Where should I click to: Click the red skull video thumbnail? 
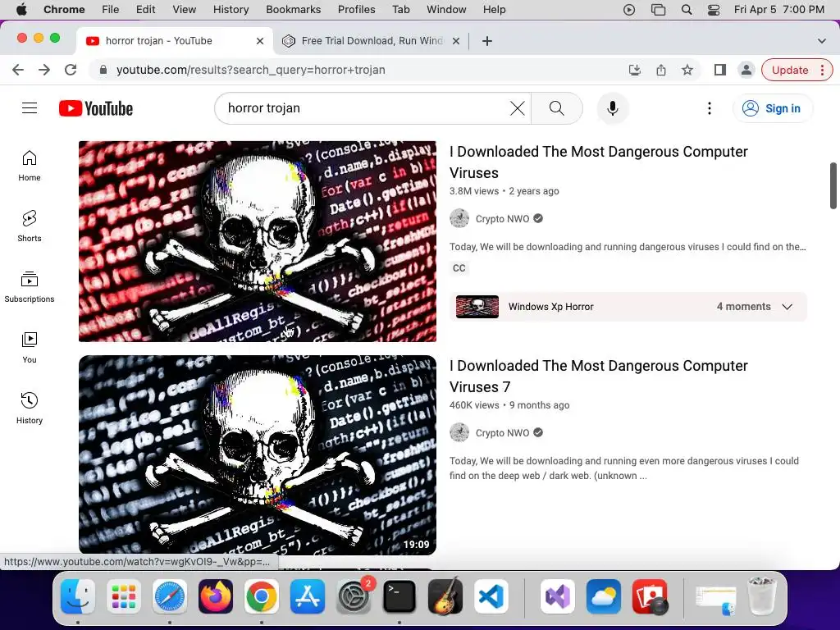[x=257, y=241]
